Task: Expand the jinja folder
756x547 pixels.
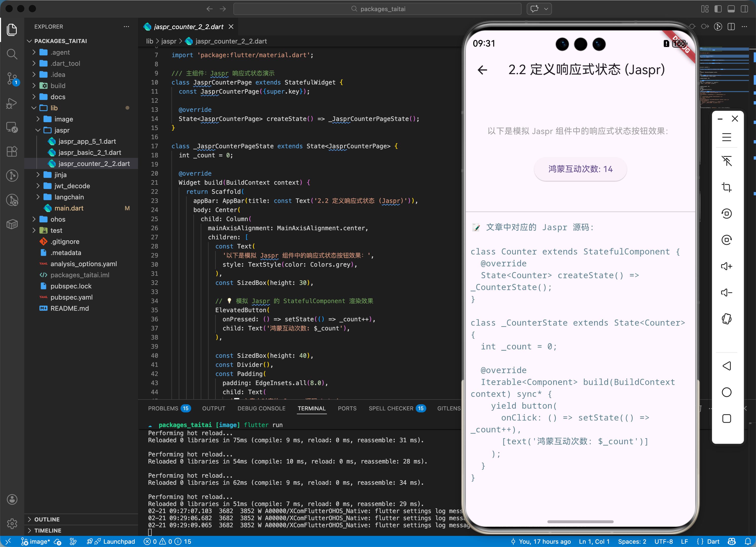Action: 60,175
